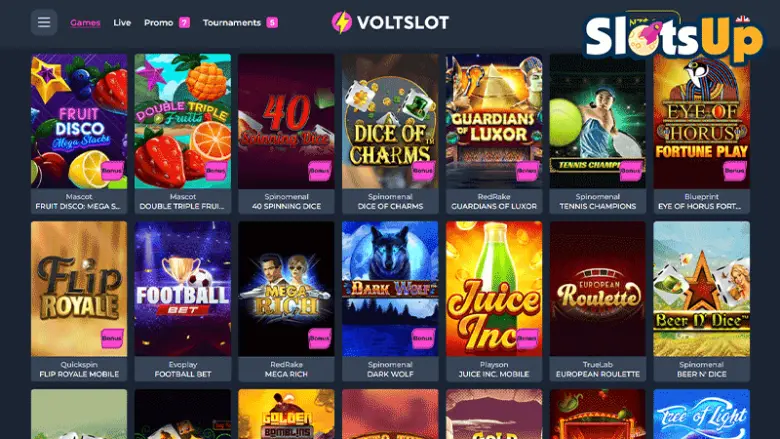Click Bonus badge on Mega Rich

[x=319, y=338]
